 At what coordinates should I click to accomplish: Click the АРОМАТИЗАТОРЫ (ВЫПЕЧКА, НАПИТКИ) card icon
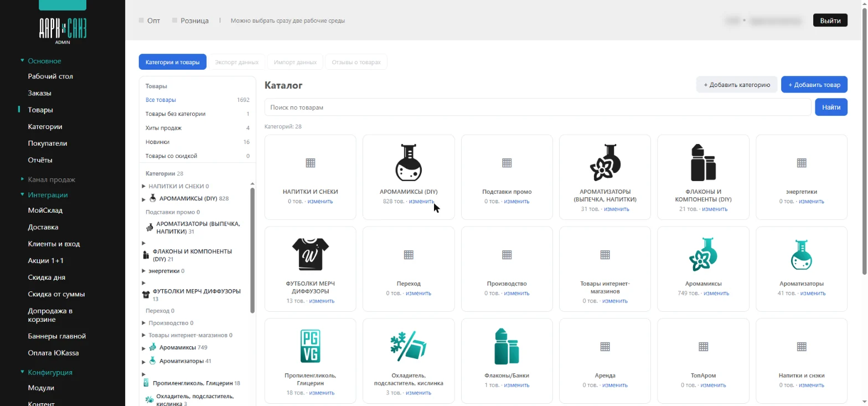[x=605, y=163]
